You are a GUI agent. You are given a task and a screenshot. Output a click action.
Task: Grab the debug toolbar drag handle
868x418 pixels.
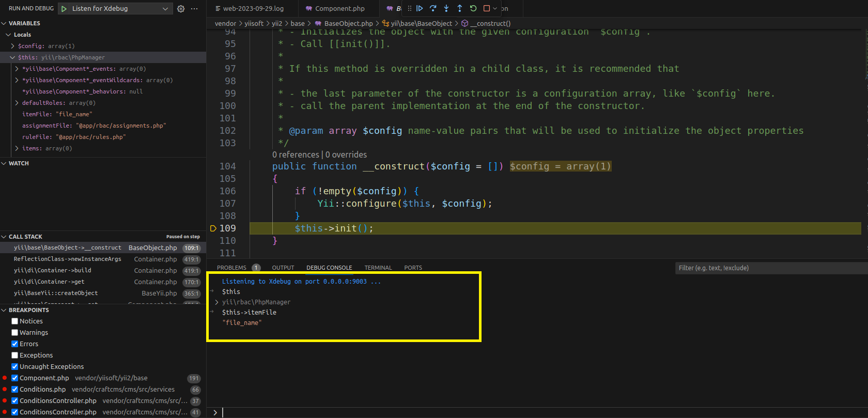[x=410, y=8]
